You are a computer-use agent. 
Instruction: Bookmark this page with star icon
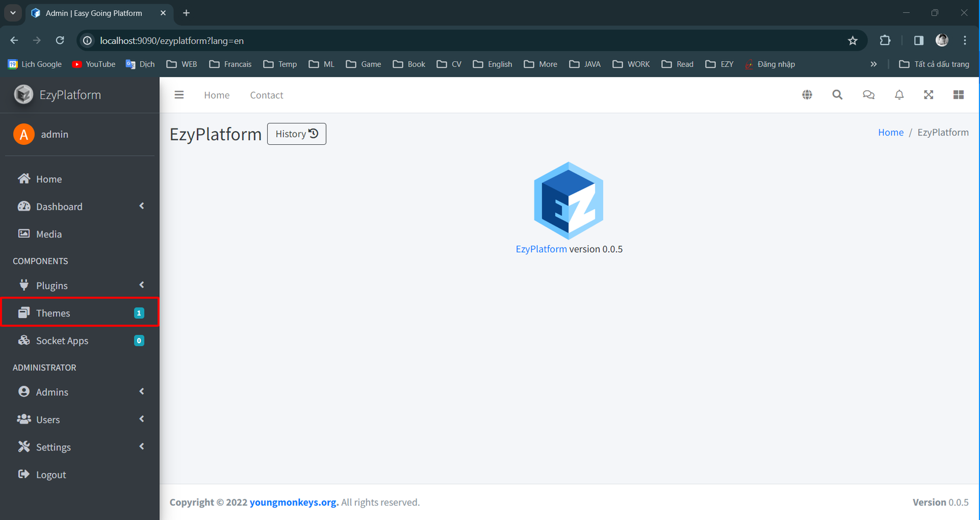(x=853, y=40)
